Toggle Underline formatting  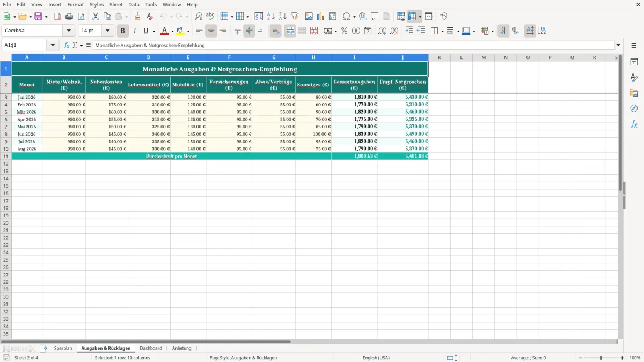point(145,31)
